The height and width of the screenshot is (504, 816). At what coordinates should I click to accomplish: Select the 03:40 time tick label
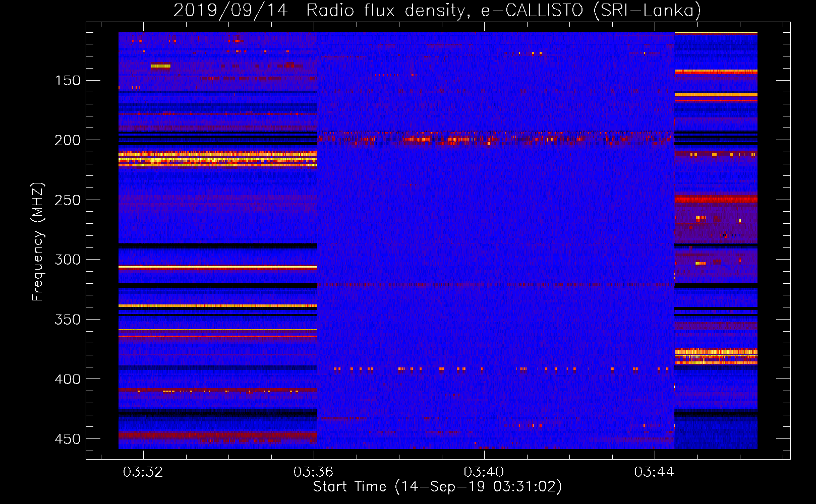pos(484,472)
